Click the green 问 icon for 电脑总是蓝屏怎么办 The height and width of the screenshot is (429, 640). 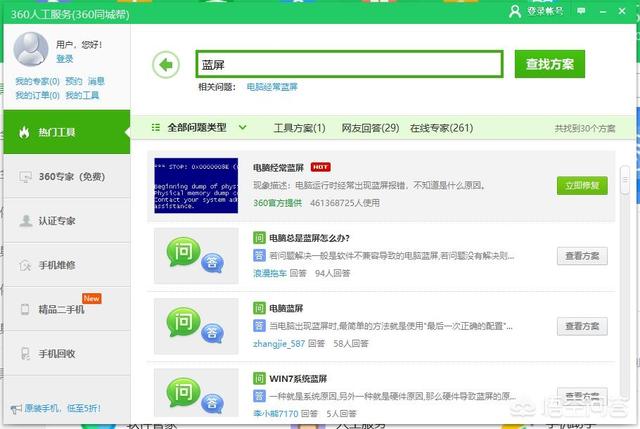click(x=259, y=238)
